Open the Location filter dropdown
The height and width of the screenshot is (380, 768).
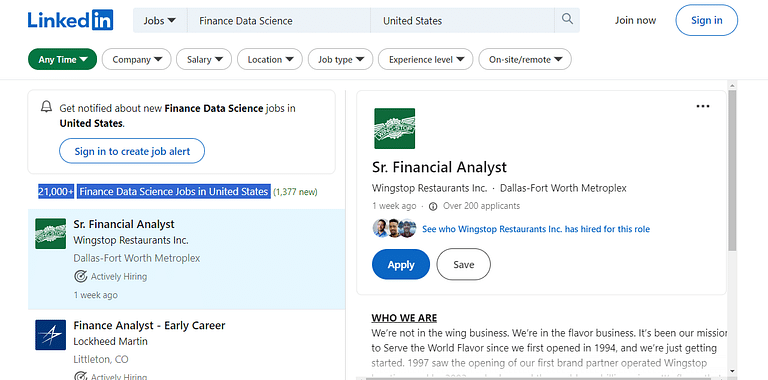point(270,59)
